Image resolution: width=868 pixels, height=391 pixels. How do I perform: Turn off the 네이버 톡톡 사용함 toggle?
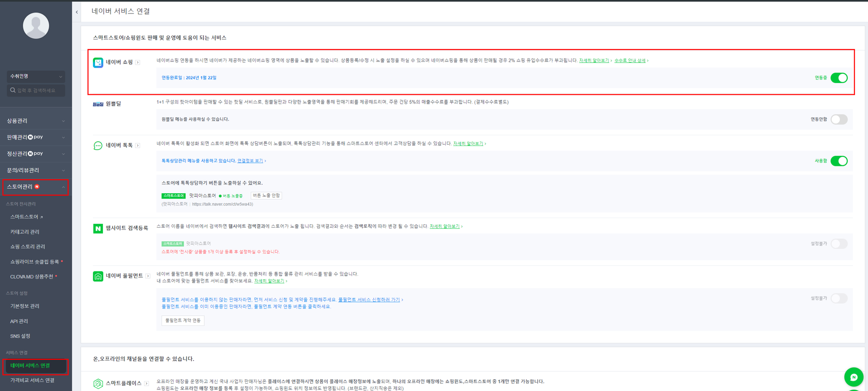click(x=840, y=161)
